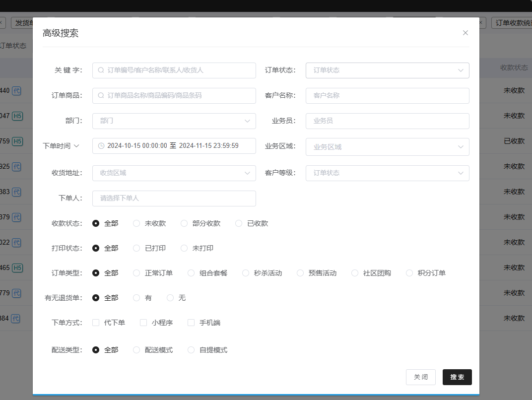Select the 未收款 payment status radio
Viewport: 532px width, 400px height.
pyautogui.click(x=136, y=223)
